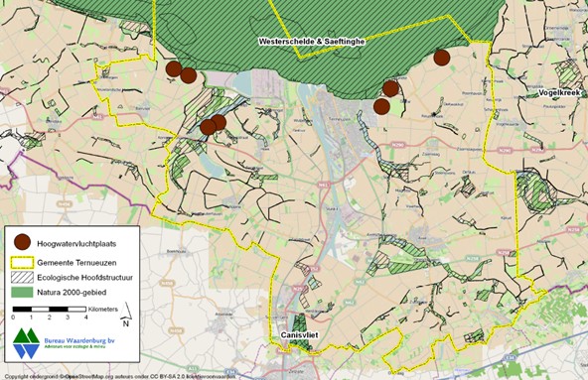Click the Bureau Waardenburg green and blue logo
Viewport: 588px width, 380px height.
26,343
